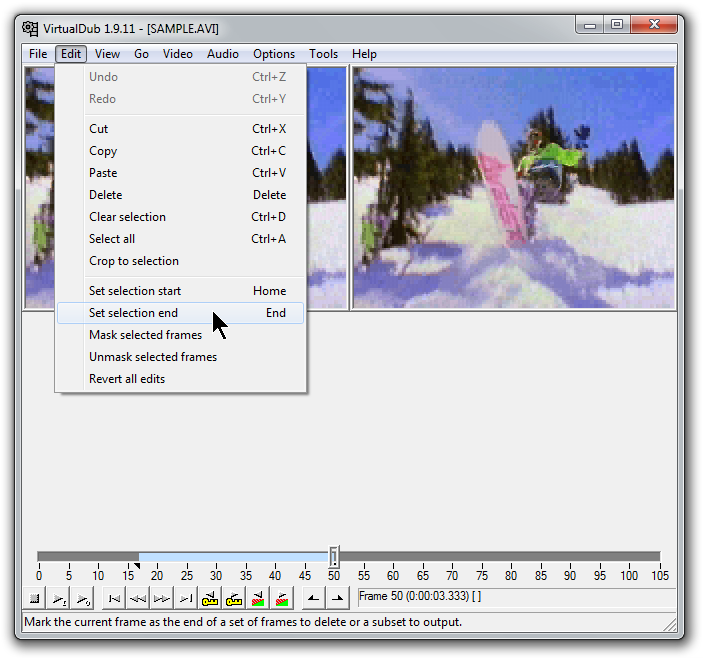Jump to the start of the video

point(114,599)
